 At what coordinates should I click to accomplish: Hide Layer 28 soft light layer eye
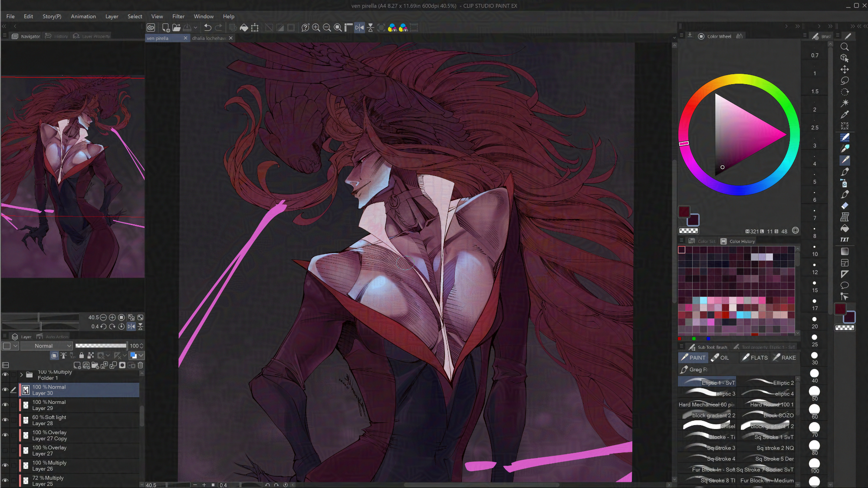click(5, 420)
